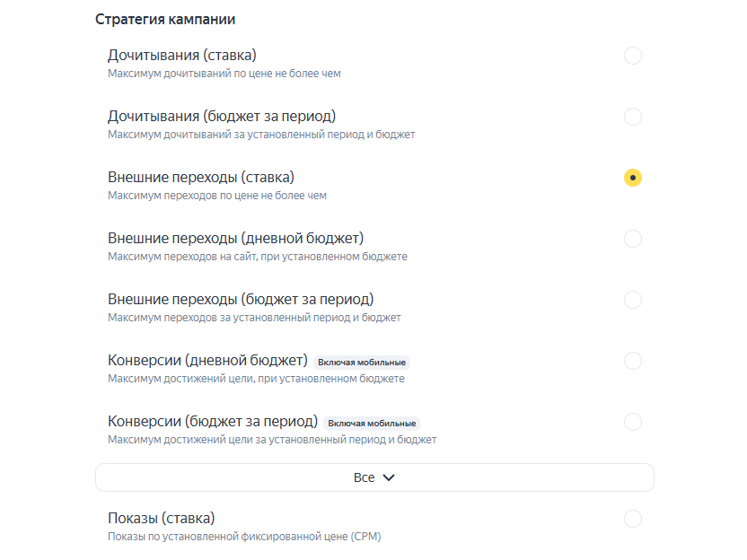Choose Конверсии (дневной бюджет) radio button

coord(633,361)
